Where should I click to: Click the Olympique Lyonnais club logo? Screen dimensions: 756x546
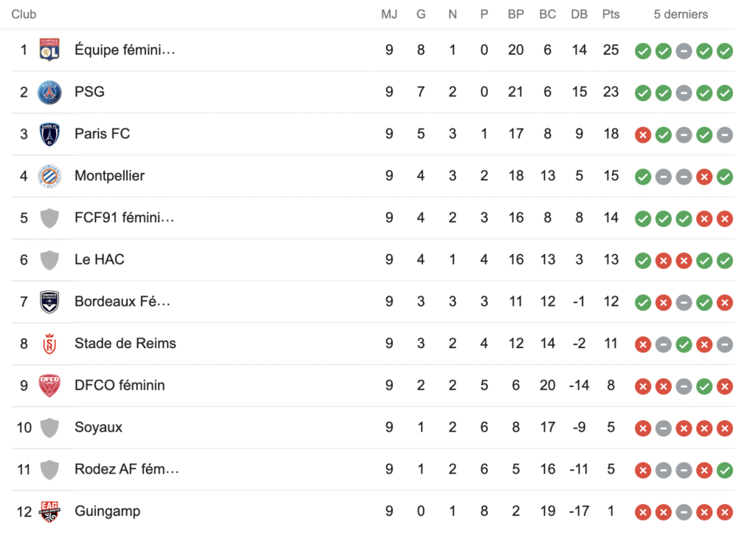[x=49, y=50]
